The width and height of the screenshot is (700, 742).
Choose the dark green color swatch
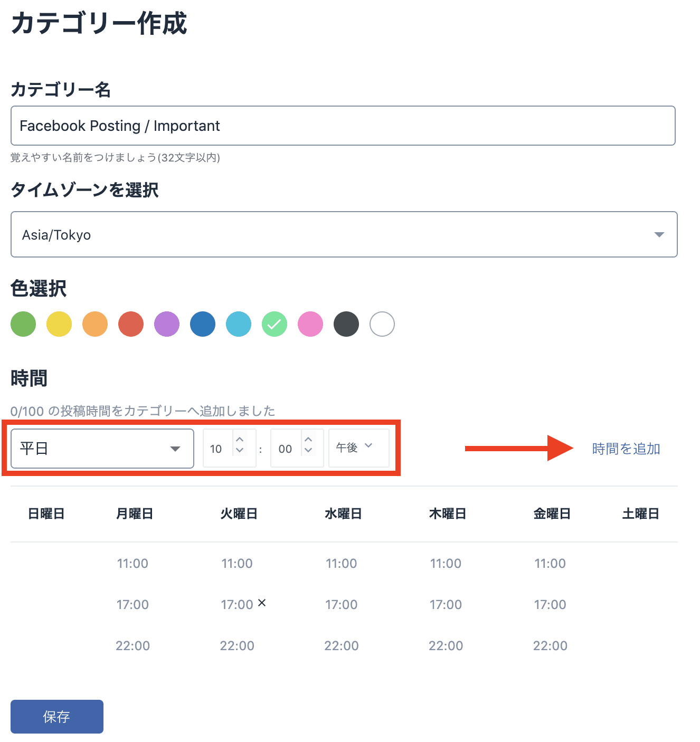click(x=23, y=324)
